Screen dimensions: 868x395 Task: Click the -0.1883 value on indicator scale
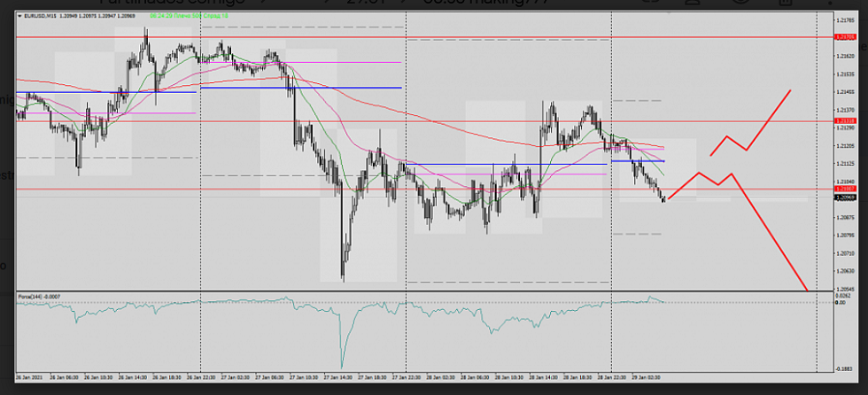point(844,368)
